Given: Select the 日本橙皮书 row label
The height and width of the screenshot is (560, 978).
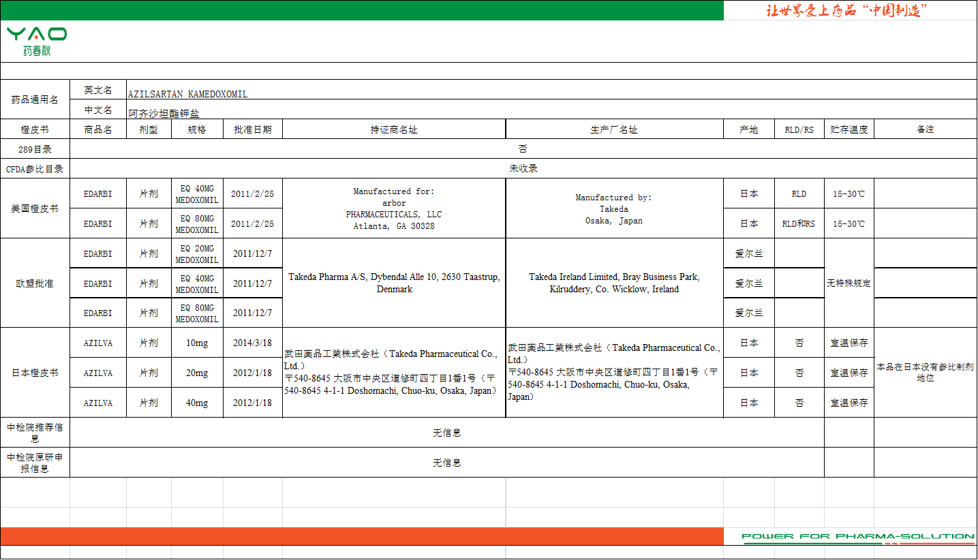Looking at the screenshot, I should pos(35,373).
